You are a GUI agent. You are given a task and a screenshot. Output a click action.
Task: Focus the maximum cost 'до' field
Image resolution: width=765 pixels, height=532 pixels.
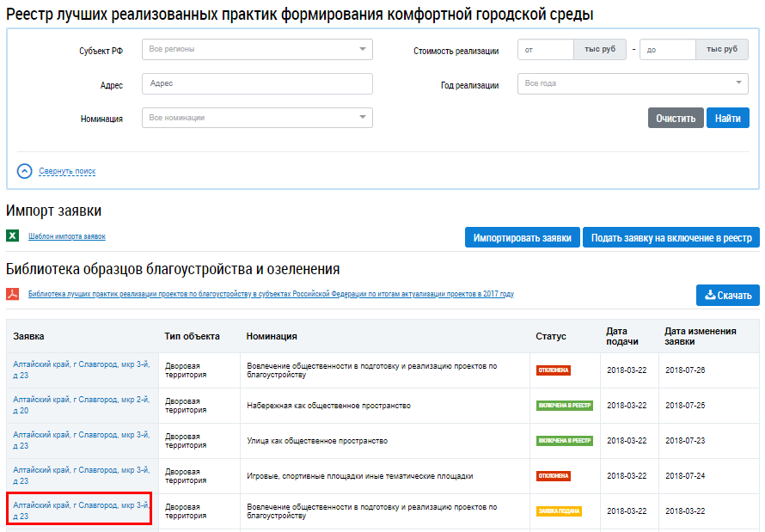coord(667,50)
